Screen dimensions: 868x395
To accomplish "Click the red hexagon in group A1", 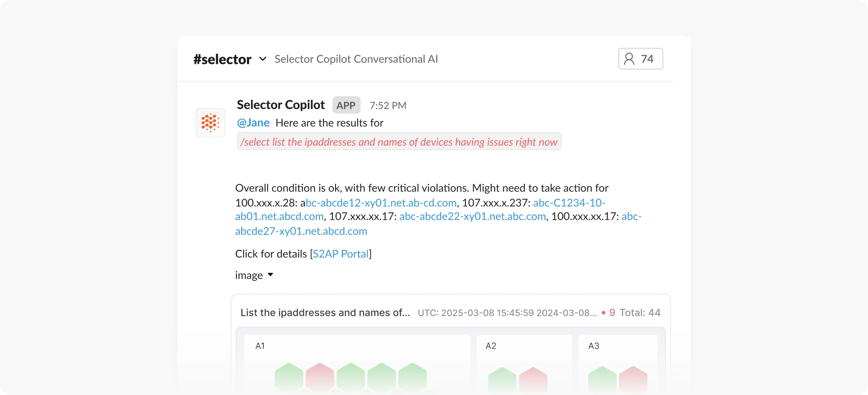I will [320, 377].
